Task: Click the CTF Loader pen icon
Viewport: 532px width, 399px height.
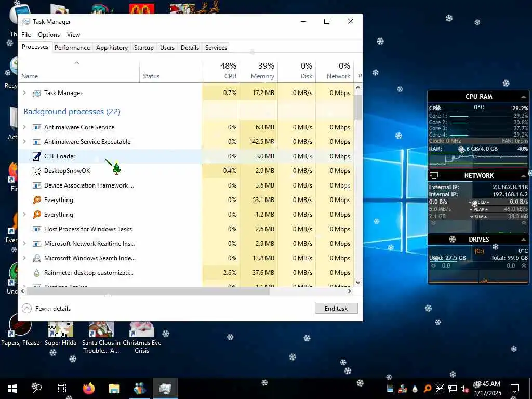Action: click(37, 156)
